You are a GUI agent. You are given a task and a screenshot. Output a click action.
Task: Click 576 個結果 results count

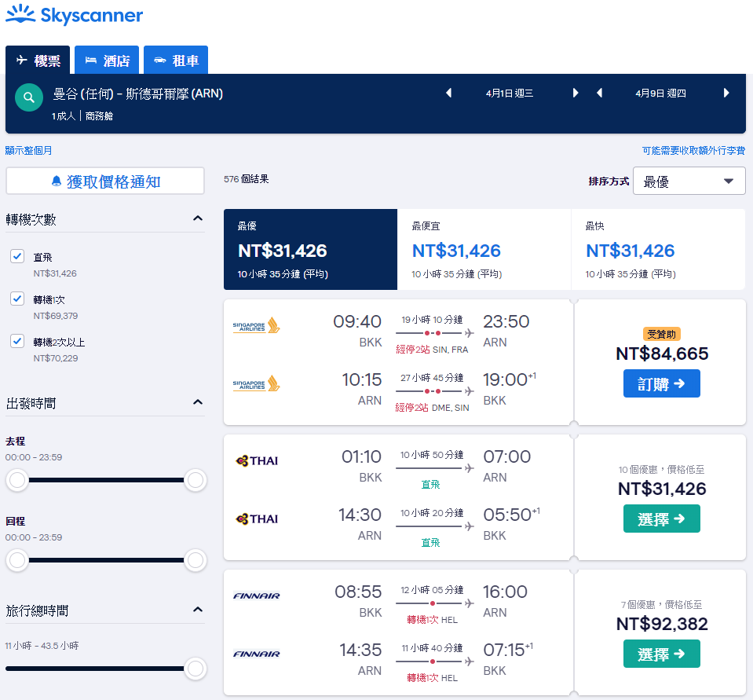(x=246, y=179)
